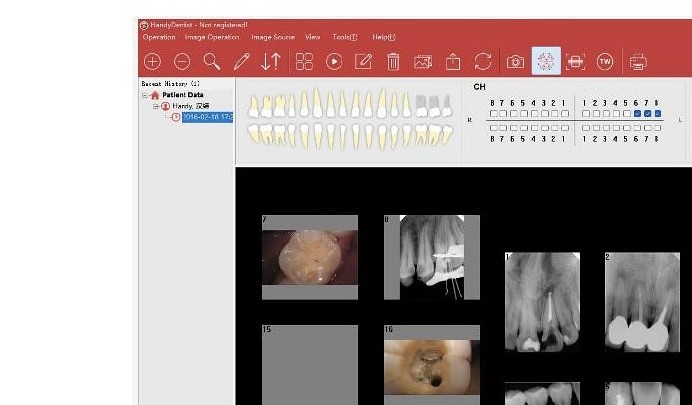This screenshot has width=692, height=405.
Task: Open the edit note icon
Action: pyautogui.click(x=363, y=61)
